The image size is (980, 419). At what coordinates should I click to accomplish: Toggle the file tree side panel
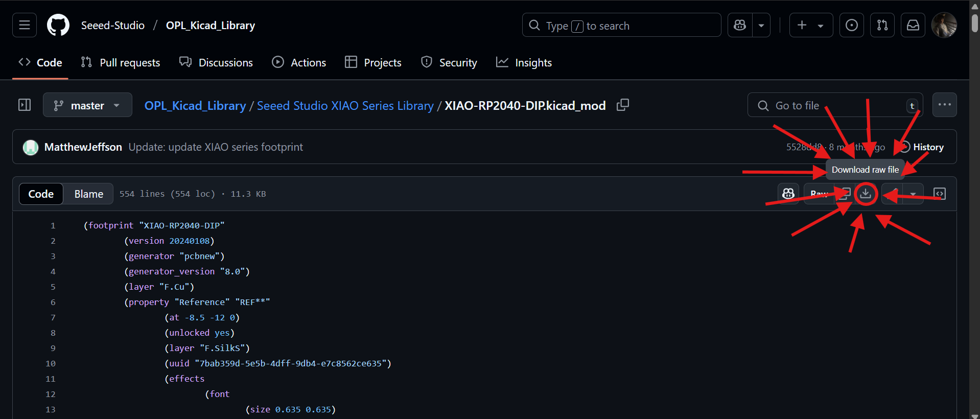pyautogui.click(x=25, y=105)
